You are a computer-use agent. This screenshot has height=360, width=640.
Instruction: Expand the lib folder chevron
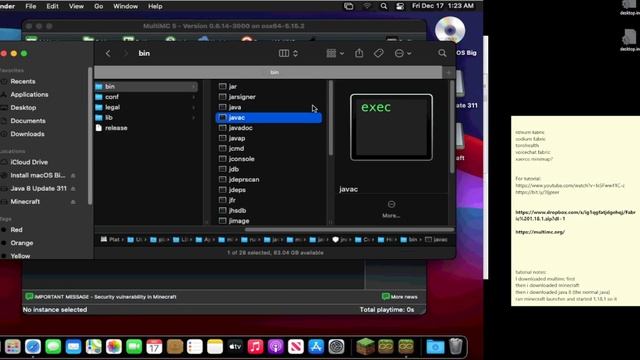(193, 117)
